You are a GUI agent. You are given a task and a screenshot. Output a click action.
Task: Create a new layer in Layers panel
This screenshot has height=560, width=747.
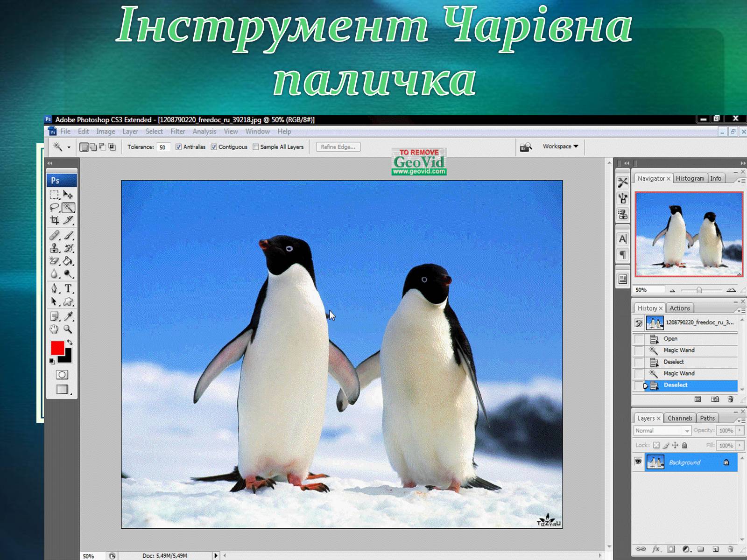(715, 549)
